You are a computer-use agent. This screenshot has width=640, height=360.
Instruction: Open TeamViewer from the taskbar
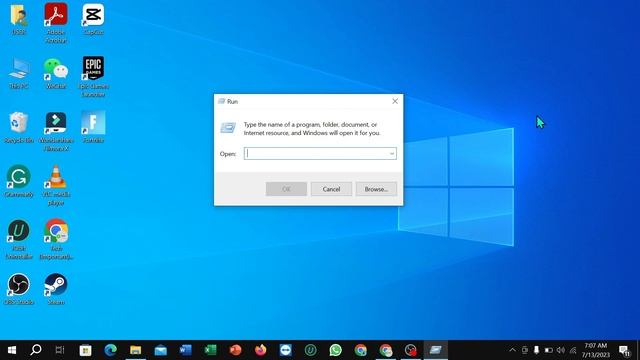[x=286, y=350]
